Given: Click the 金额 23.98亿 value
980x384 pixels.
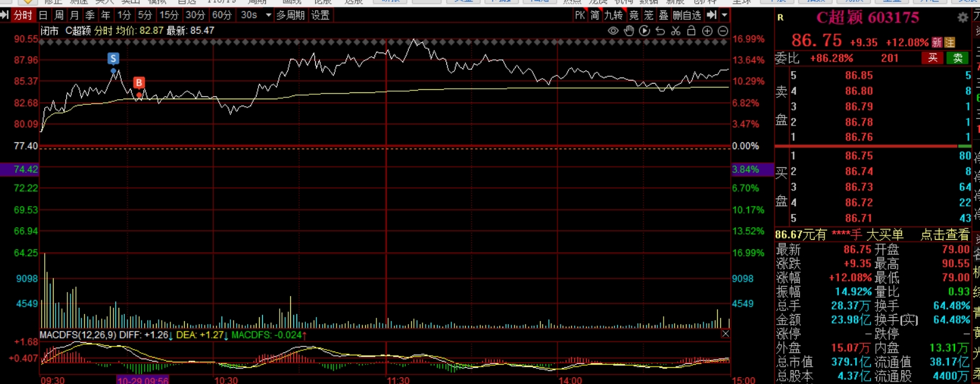Looking at the screenshot, I should pyautogui.click(x=851, y=320).
